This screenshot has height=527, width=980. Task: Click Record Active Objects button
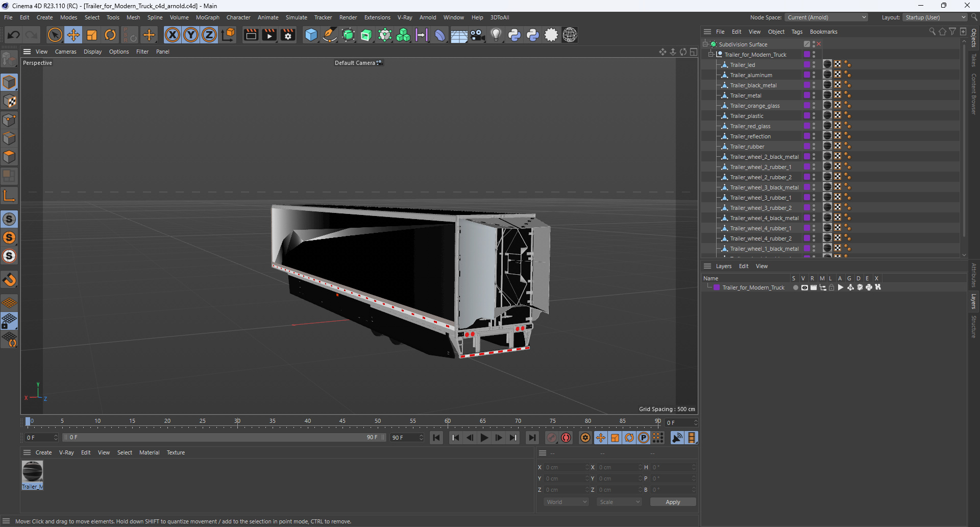coord(552,438)
